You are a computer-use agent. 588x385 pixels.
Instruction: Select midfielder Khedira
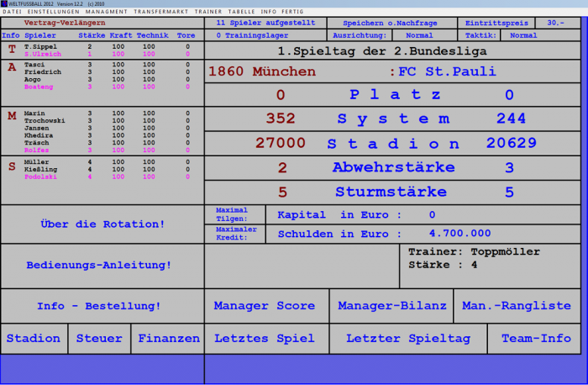[39, 135]
